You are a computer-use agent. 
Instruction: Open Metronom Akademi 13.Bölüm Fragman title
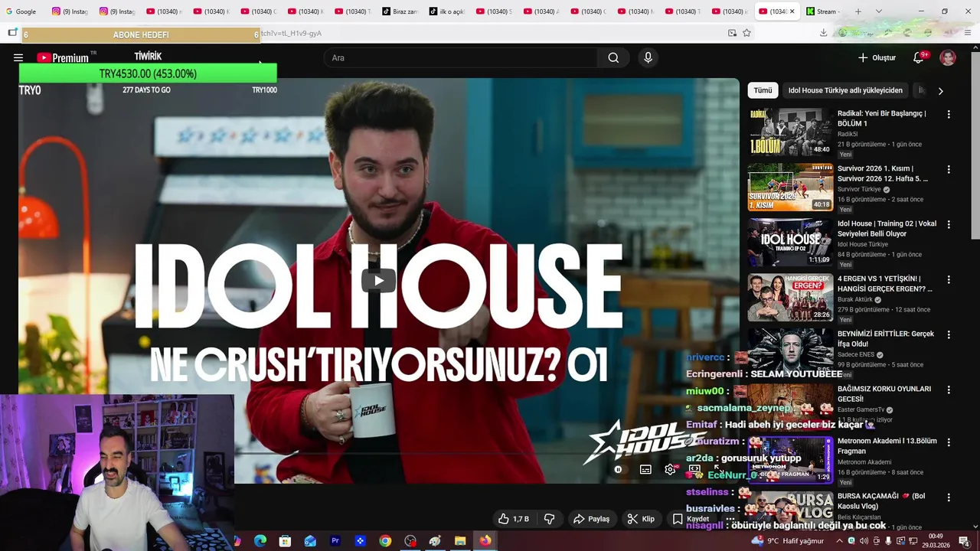click(887, 446)
